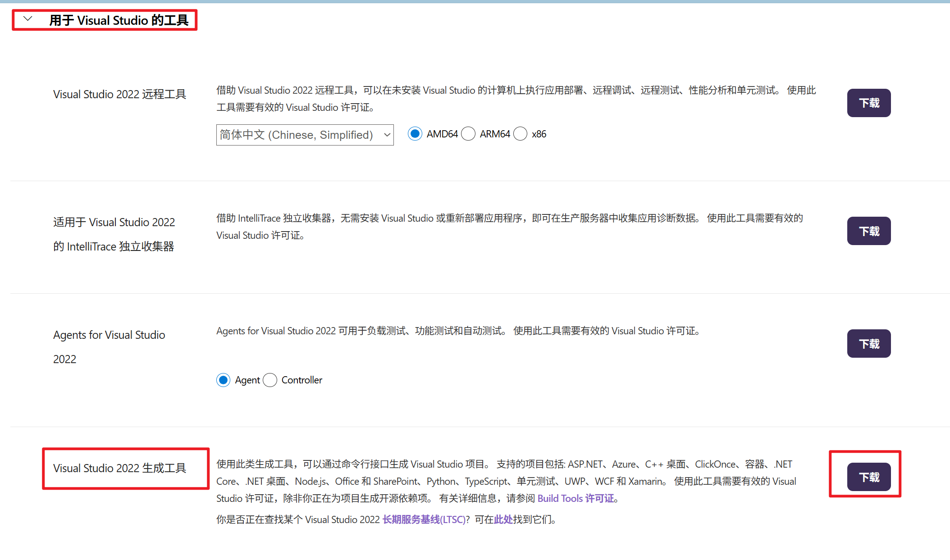Download Visual Studio 2022 生成工具
The height and width of the screenshot is (560, 950).
(x=868, y=477)
